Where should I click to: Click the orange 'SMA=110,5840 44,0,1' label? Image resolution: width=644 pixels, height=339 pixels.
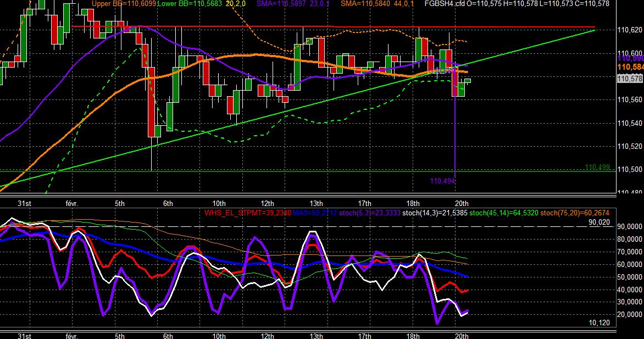click(377, 4)
